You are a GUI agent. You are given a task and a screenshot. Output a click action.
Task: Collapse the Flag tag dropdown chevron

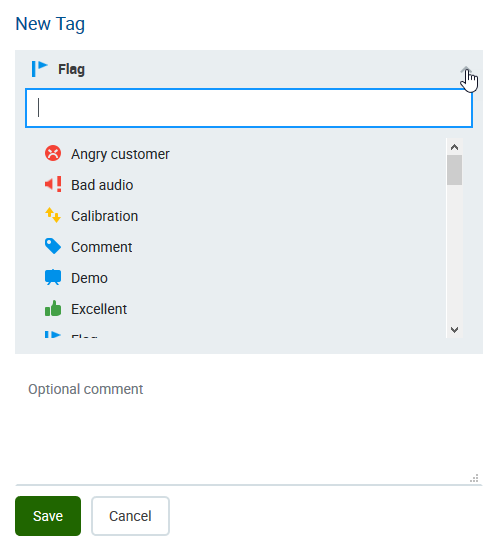coord(466,69)
